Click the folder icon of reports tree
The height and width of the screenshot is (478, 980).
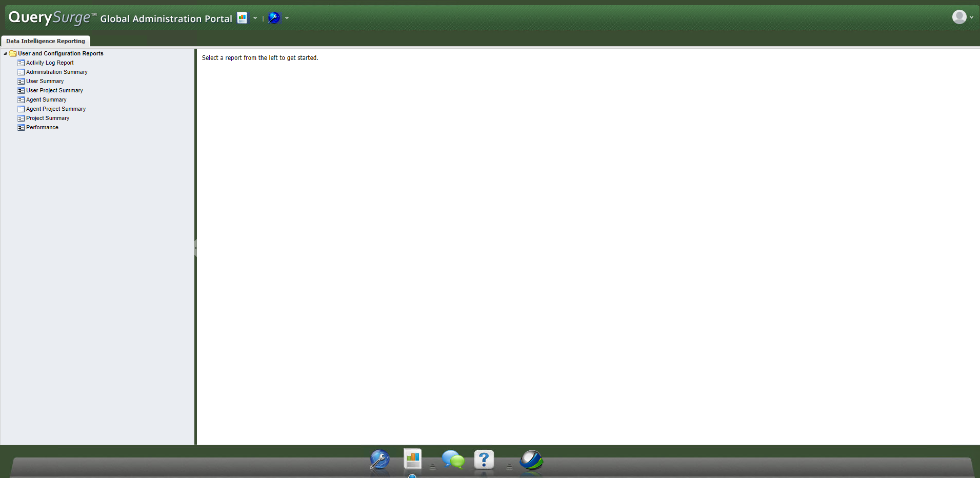13,53
